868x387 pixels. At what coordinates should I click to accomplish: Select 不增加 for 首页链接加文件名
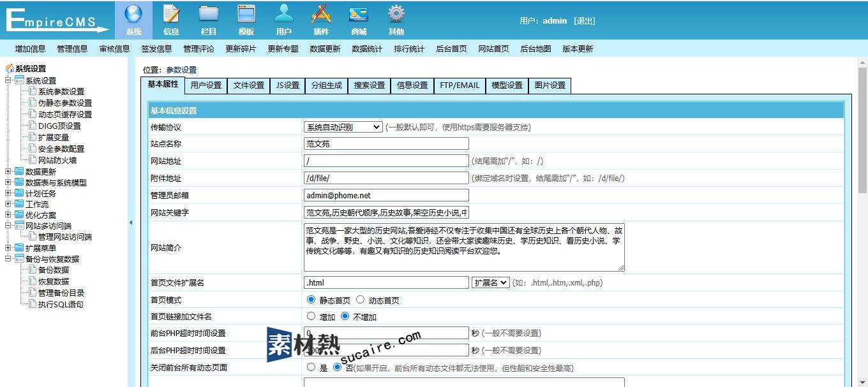(x=345, y=316)
